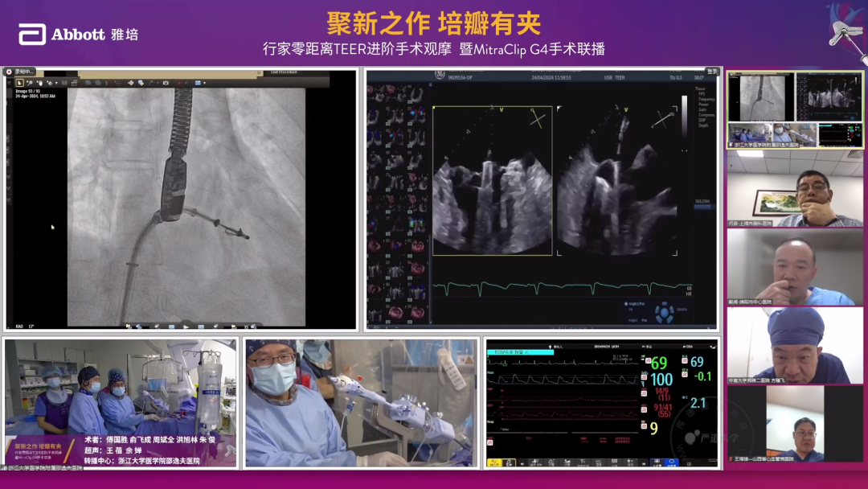The image size is (868, 489).
Task: Click the zoom/magnify tool in angiography toolbar
Action: pyautogui.click(x=30, y=83)
